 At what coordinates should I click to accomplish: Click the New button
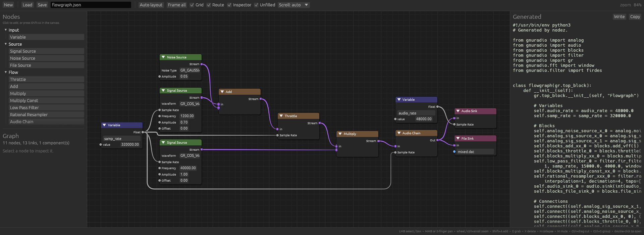(8, 5)
